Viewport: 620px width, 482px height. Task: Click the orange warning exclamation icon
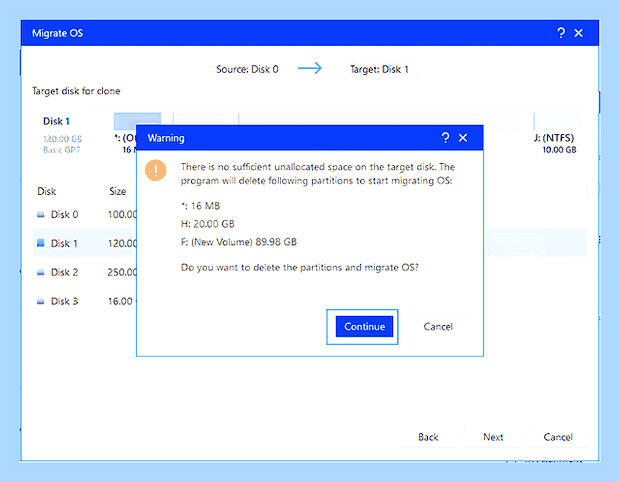(x=156, y=170)
